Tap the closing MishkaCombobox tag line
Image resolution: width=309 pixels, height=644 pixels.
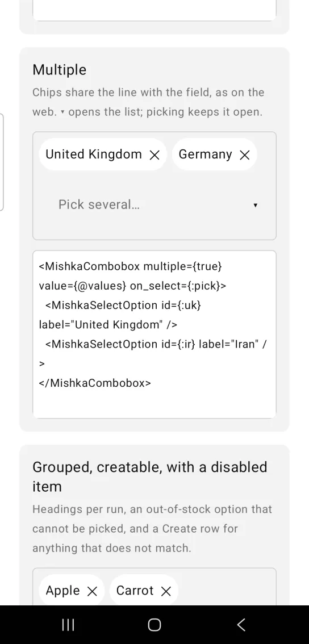coord(95,383)
